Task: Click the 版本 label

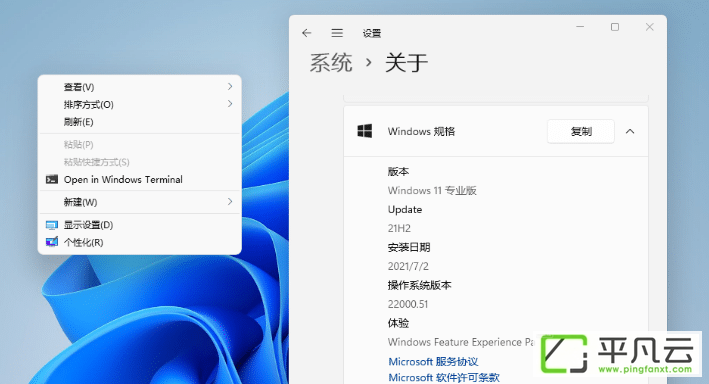Action: [398, 171]
